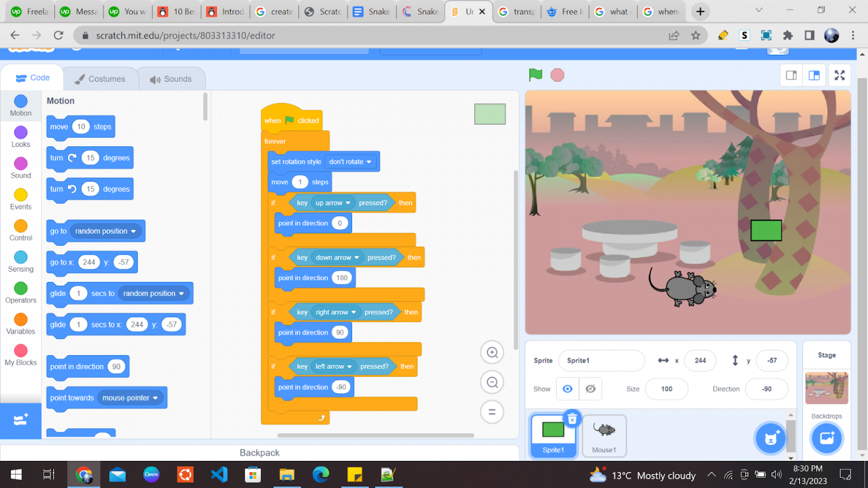Open the up arrow key dropdown
Image resolution: width=868 pixels, height=488 pixels.
[x=332, y=202]
